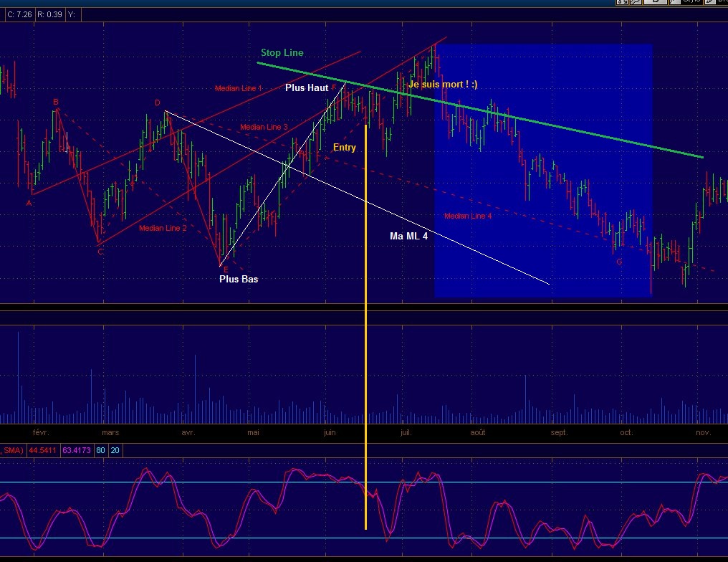The image size is (728, 562).
Task: Click the sept. month label
Action: 559,432
